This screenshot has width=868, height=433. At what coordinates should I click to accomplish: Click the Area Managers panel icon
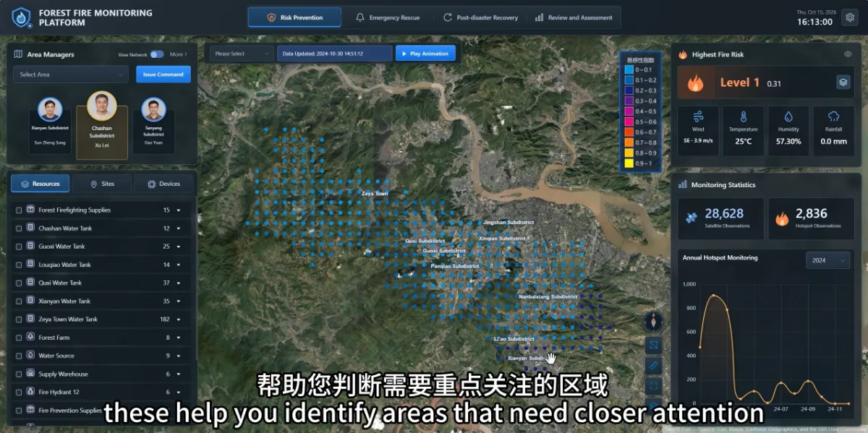coord(18,54)
